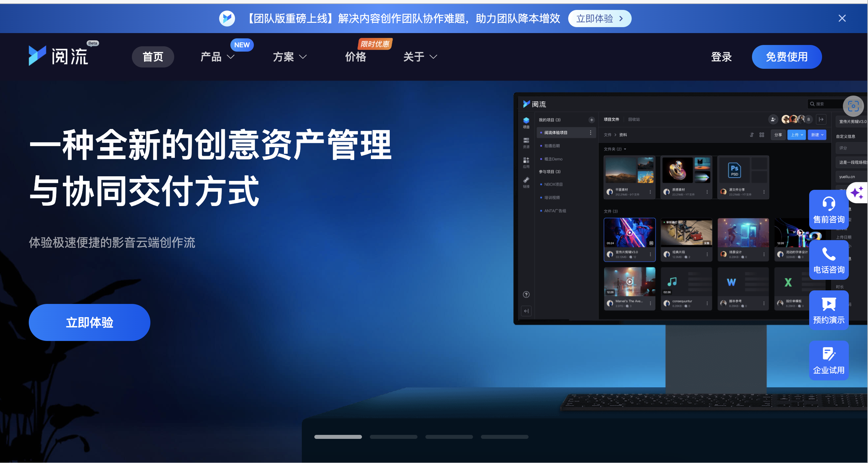
Task: Click the purple sparkle AI assistant icon
Action: click(856, 193)
